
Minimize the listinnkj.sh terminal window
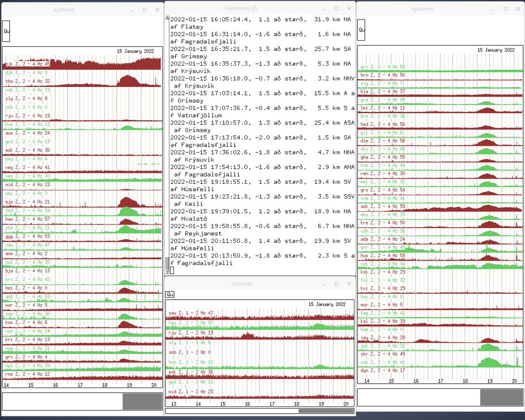tap(324, 9)
